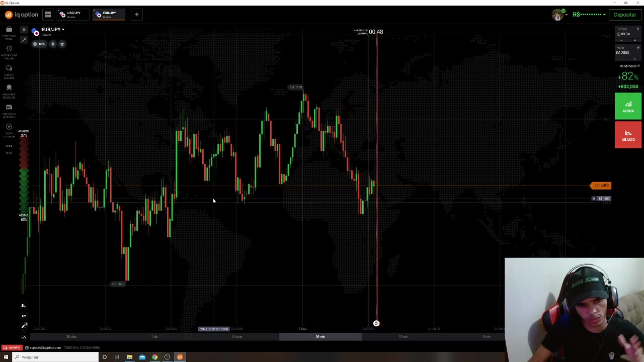Click the collapse-chart arrows icon below X

pyautogui.click(x=24, y=39)
